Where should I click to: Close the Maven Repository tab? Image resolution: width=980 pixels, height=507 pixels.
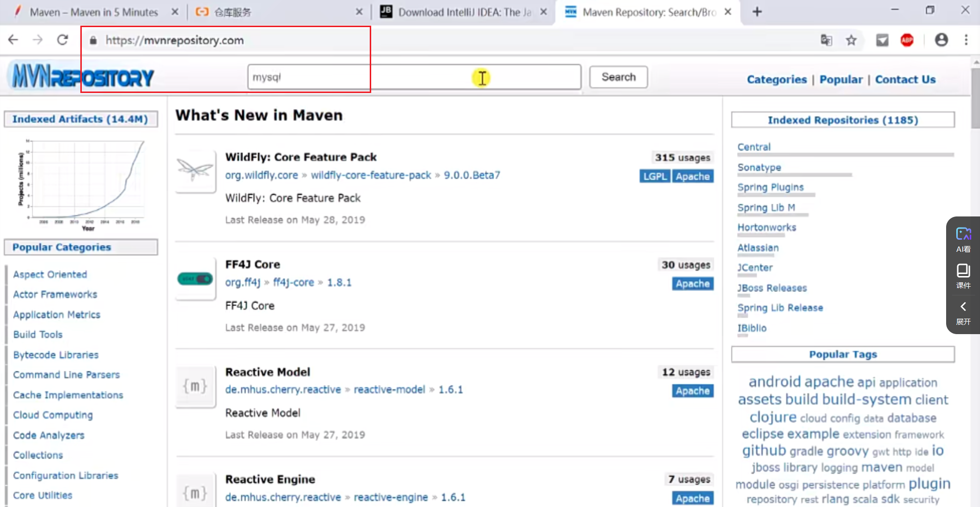coord(728,12)
